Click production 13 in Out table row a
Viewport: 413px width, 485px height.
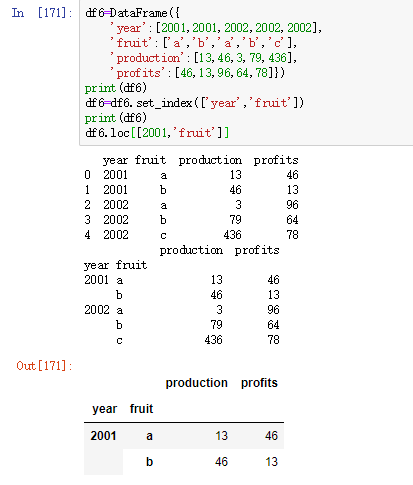pos(221,436)
